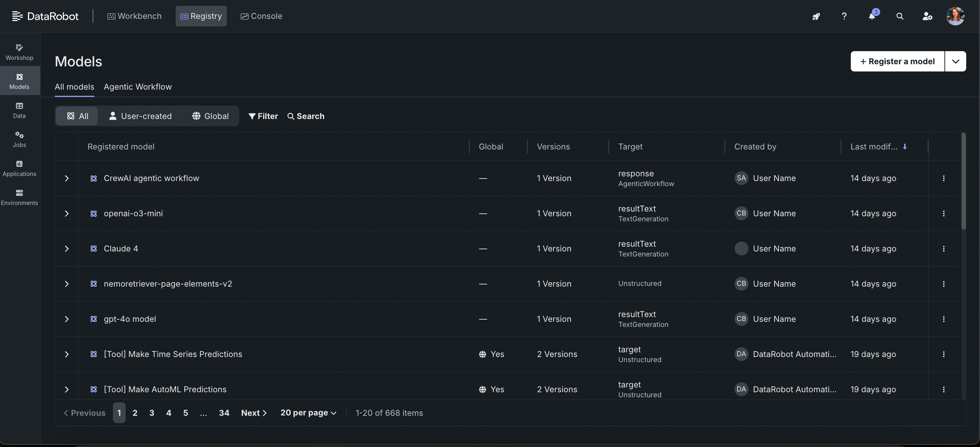Open actions menu for openai-o3-mini row
The width and height of the screenshot is (980, 447).
pos(943,213)
